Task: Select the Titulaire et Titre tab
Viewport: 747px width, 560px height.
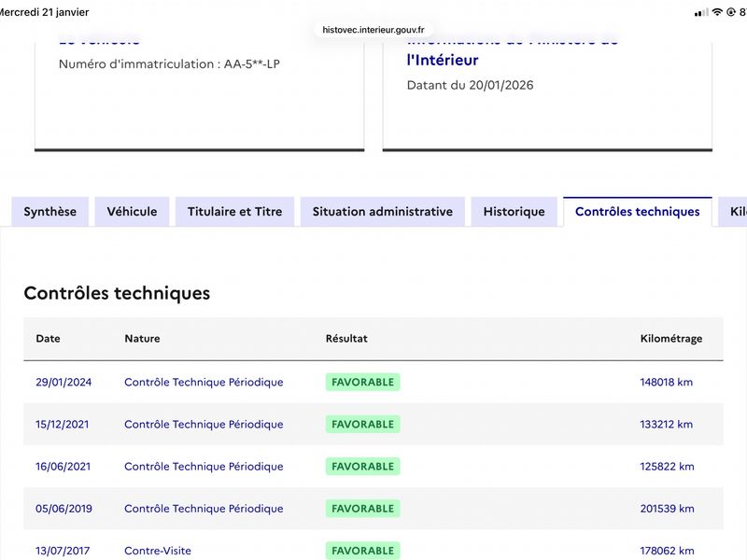Action: [x=234, y=212]
